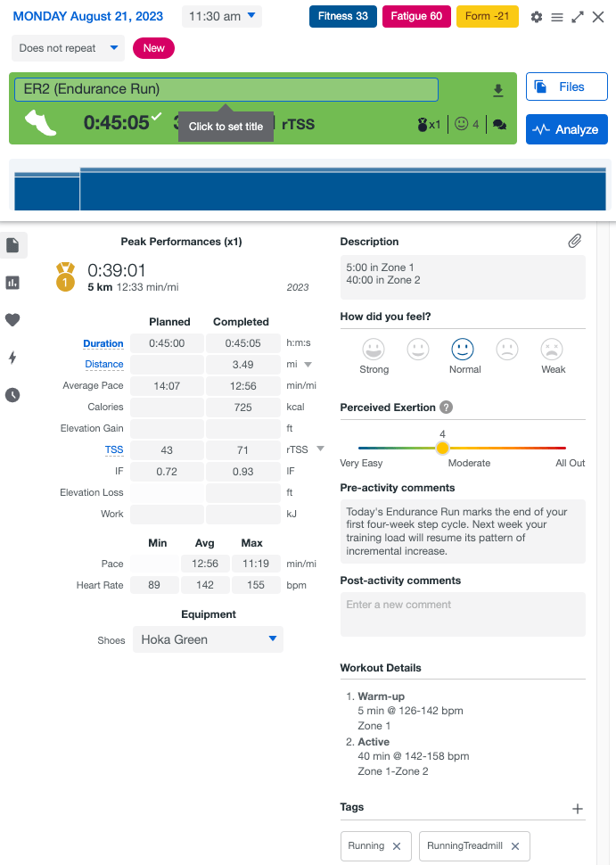Open the chart view sidebar tab

(13, 283)
